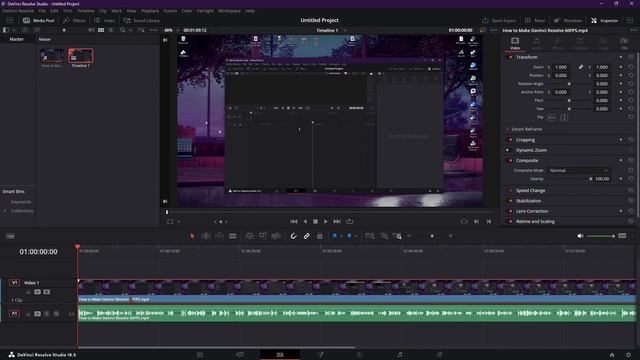Open the marker color dropdown arrow
640x360 pixels.
pyautogui.click(x=356, y=236)
